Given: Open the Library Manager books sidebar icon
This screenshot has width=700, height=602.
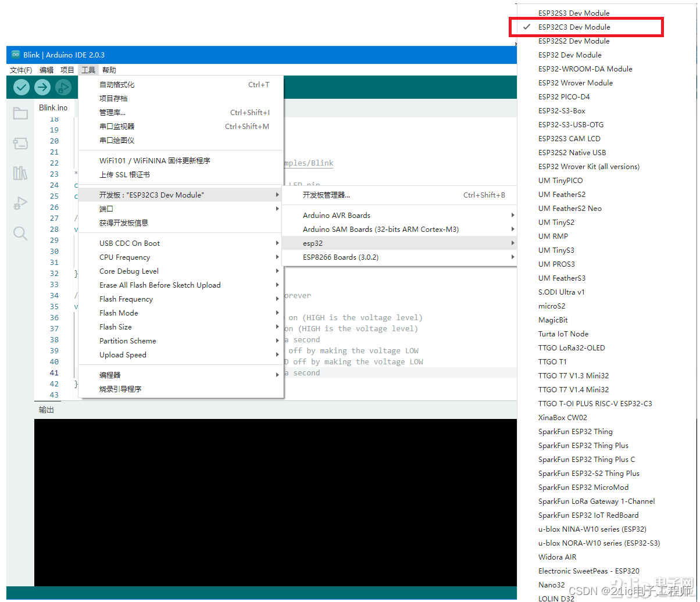Looking at the screenshot, I should (20, 173).
